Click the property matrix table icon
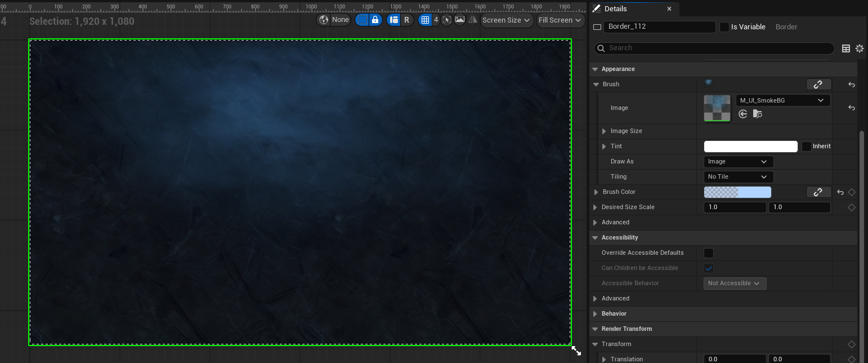The height and width of the screenshot is (363, 868). click(x=845, y=48)
